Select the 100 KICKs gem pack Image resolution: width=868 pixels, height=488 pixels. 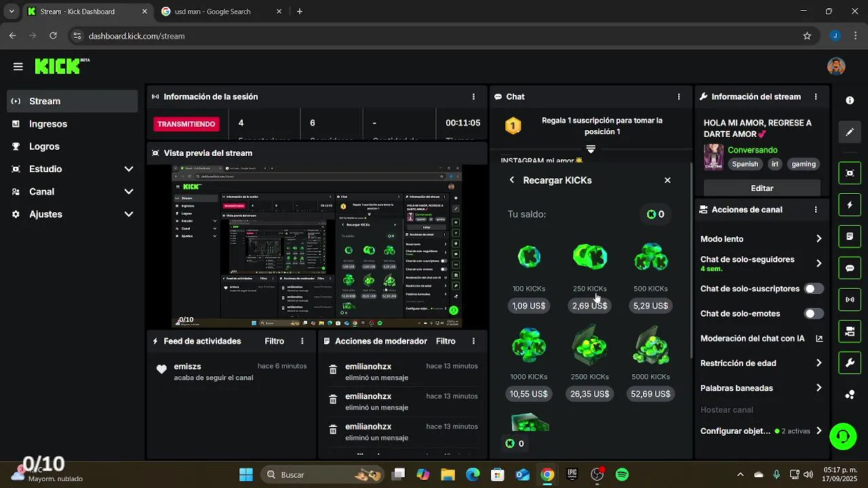point(529,258)
